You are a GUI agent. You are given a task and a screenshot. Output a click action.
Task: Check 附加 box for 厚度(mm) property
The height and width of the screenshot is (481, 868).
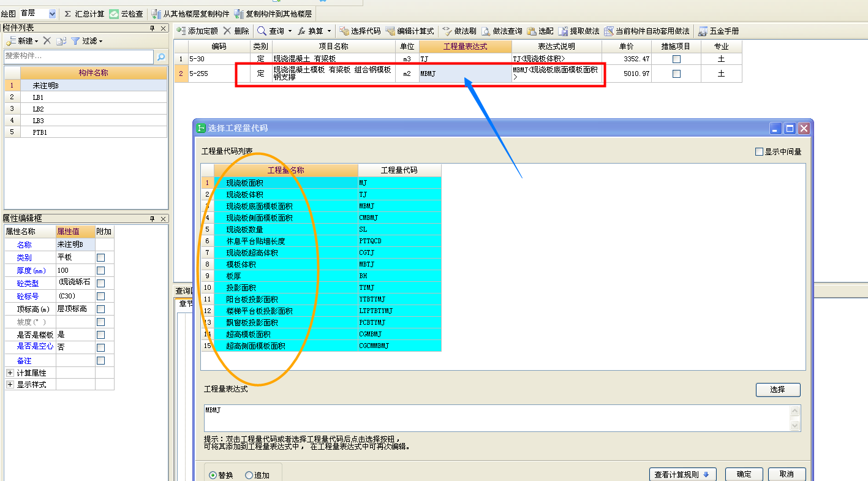(101, 270)
